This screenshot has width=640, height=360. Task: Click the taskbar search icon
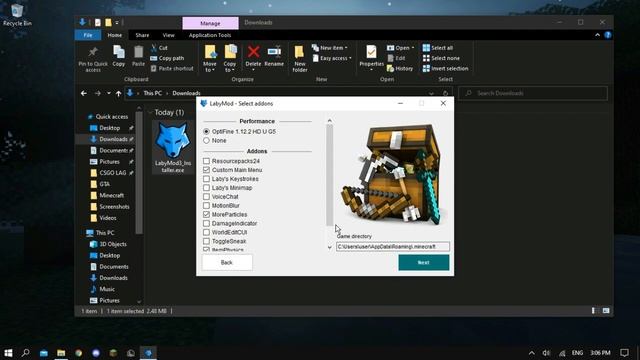pos(25,353)
